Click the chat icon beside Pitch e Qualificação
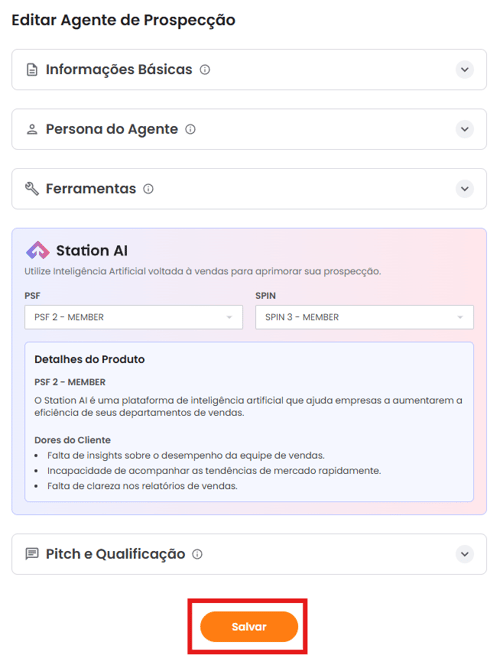This screenshot has height=655, width=500. (x=32, y=554)
